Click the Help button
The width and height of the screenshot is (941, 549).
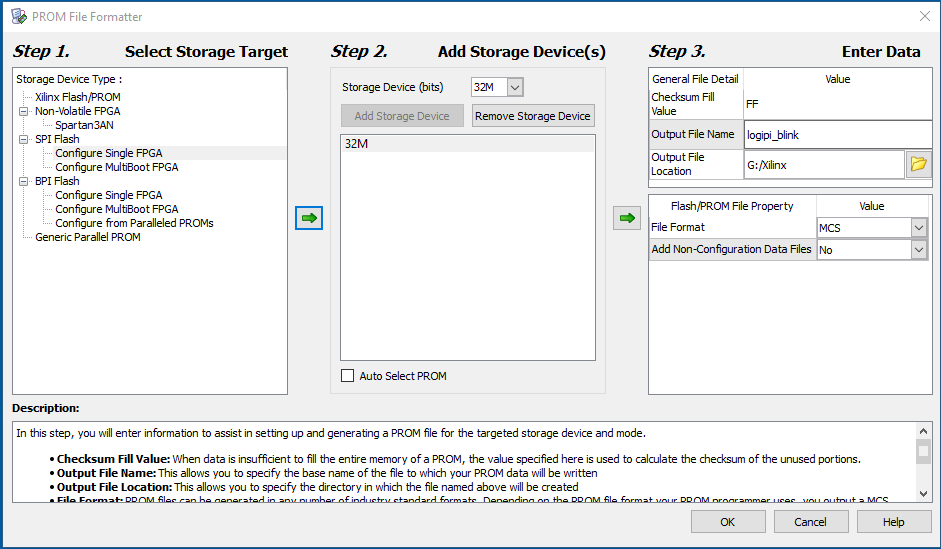[893, 522]
